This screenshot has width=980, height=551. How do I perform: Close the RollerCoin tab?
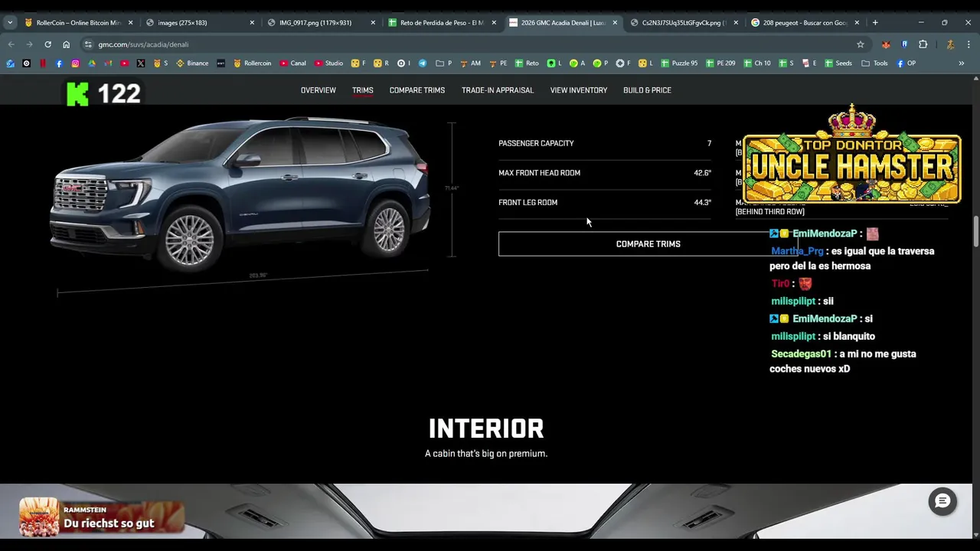pyautogui.click(x=130, y=22)
